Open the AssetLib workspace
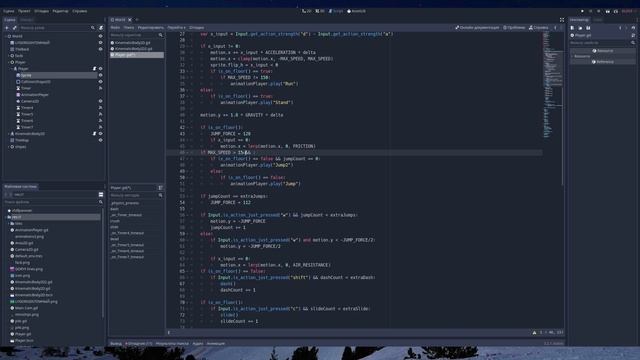This screenshot has height=360, width=640. pos(356,11)
